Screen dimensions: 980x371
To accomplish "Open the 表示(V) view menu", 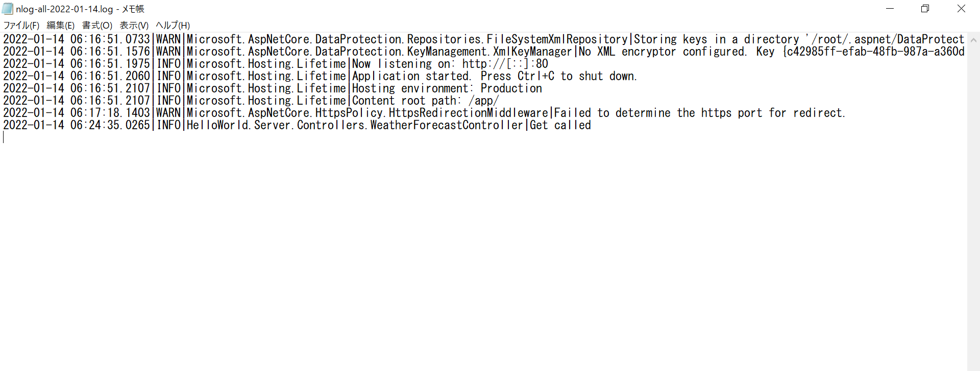I will 134,25.
